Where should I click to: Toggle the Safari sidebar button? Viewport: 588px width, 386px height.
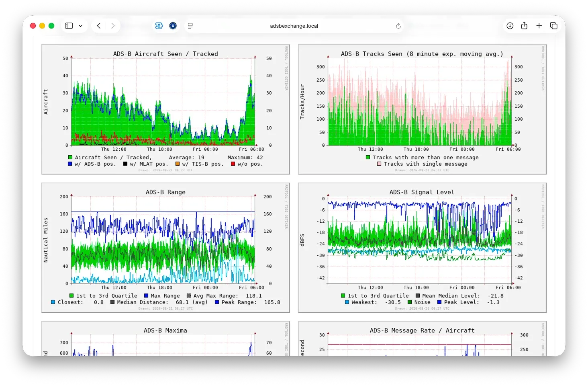pos(69,26)
